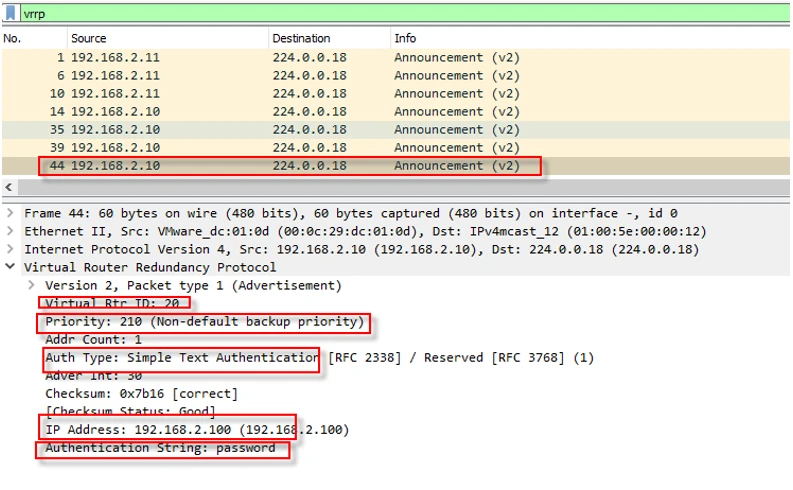Click the display filter bookmark icon
The width and height of the screenshot is (793, 490).
(x=10, y=14)
